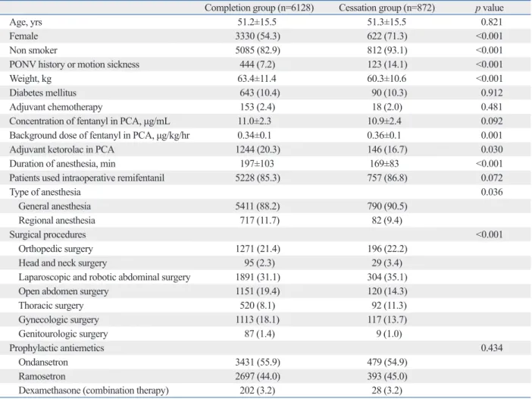Click 'Dexamethasone (combination therapy)' label
The image size is (532, 399).
[x=94, y=391]
